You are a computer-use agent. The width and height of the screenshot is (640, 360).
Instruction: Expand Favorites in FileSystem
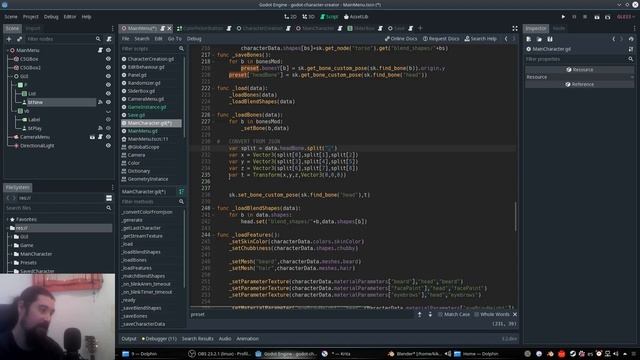pyautogui.click(x=7, y=220)
